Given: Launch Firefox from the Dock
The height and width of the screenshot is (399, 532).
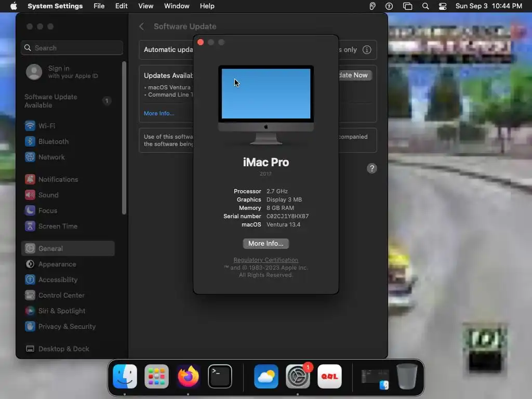Looking at the screenshot, I should (188, 376).
